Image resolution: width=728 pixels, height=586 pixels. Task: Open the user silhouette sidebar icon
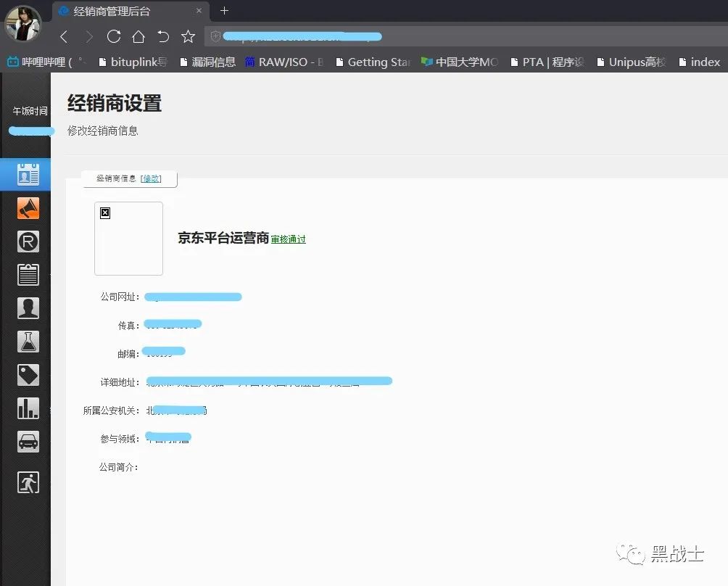point(28,308)
